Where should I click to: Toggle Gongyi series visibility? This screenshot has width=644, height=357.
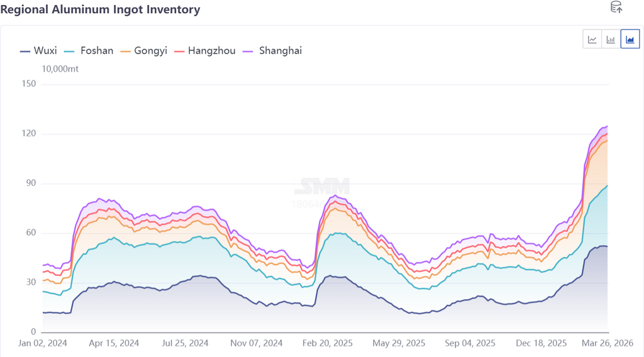point(143,51)
